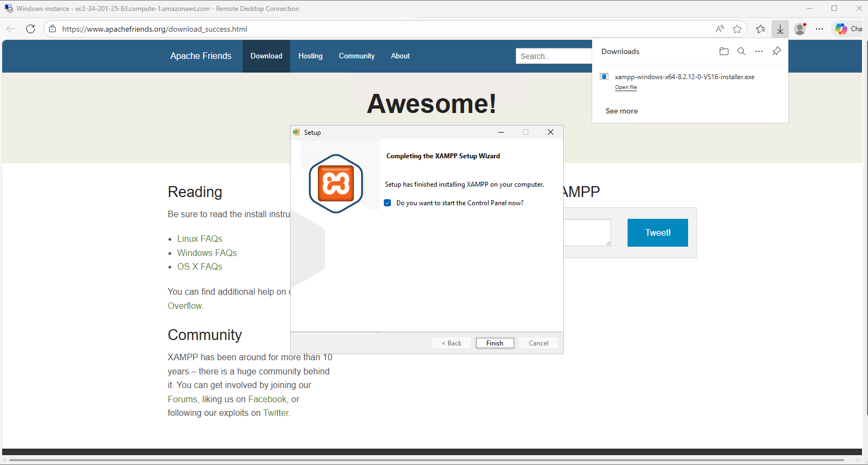This screenshot has height=465, width=868.
Task: Open the Twitter link
Action: pos(276,413)
